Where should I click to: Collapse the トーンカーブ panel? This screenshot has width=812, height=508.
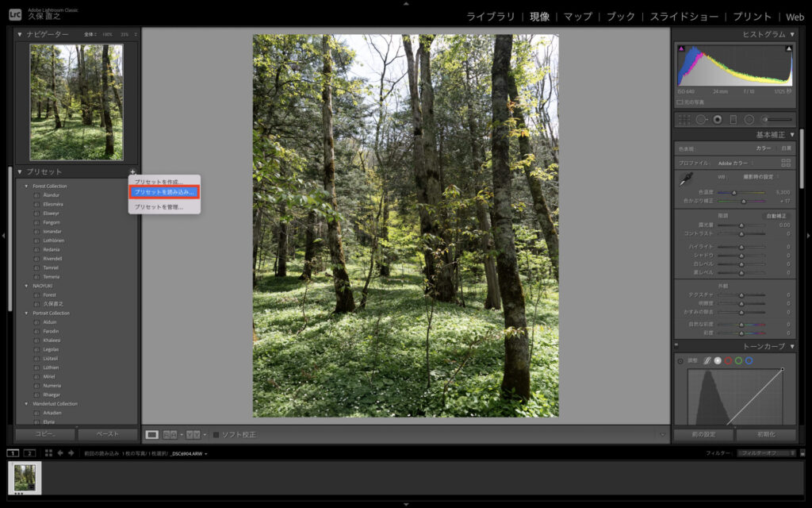[792, 346]
